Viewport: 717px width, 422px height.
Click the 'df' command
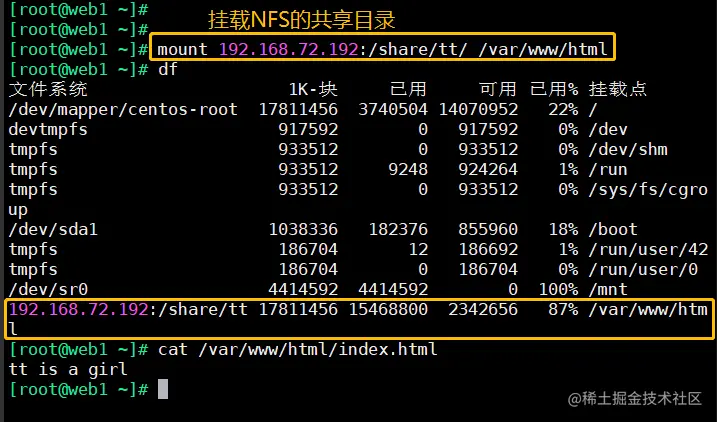tap(167, 69)
